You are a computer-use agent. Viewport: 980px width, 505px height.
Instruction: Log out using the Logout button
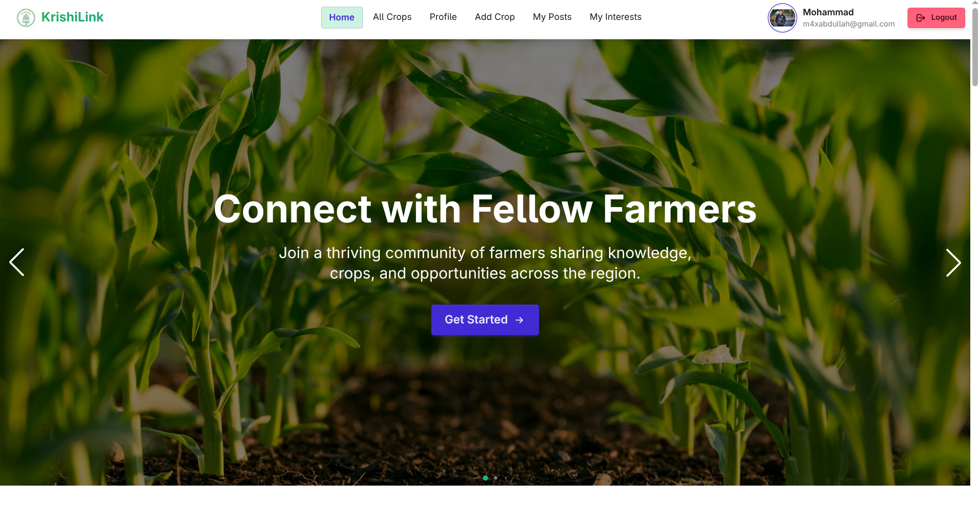coord(936,18)
